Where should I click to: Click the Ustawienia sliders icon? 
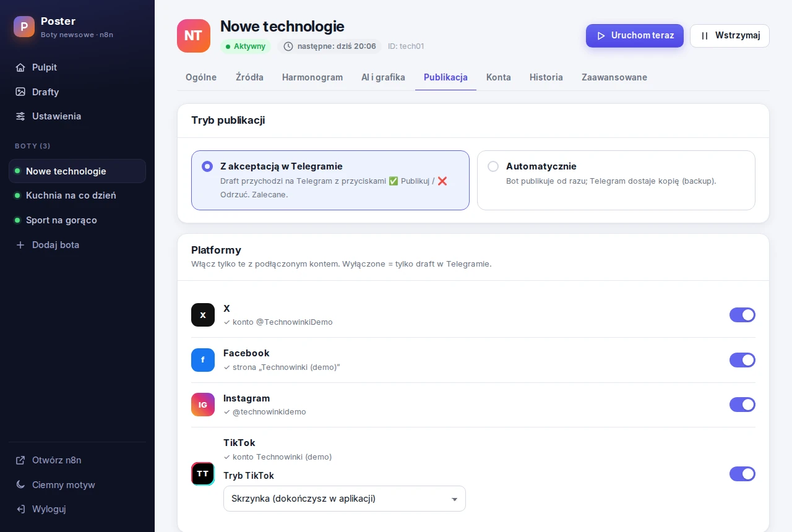pos(20,116)
